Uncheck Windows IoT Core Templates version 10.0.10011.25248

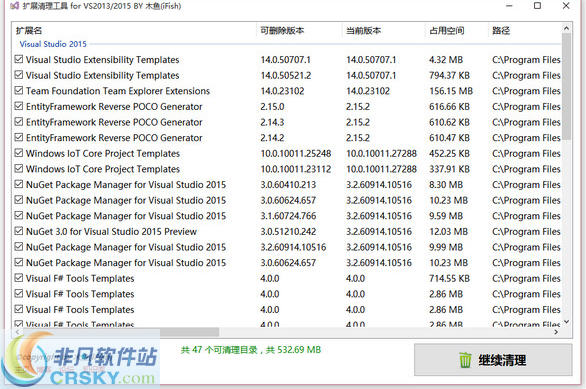coord(19,153)
